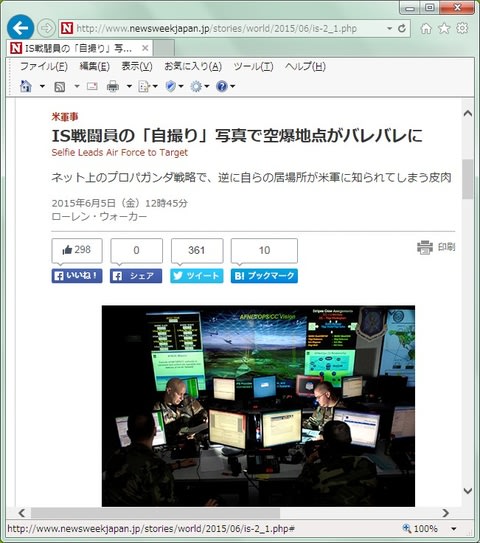Click the blue help question mark icon

pyautogui.click(x=222, y=86)
